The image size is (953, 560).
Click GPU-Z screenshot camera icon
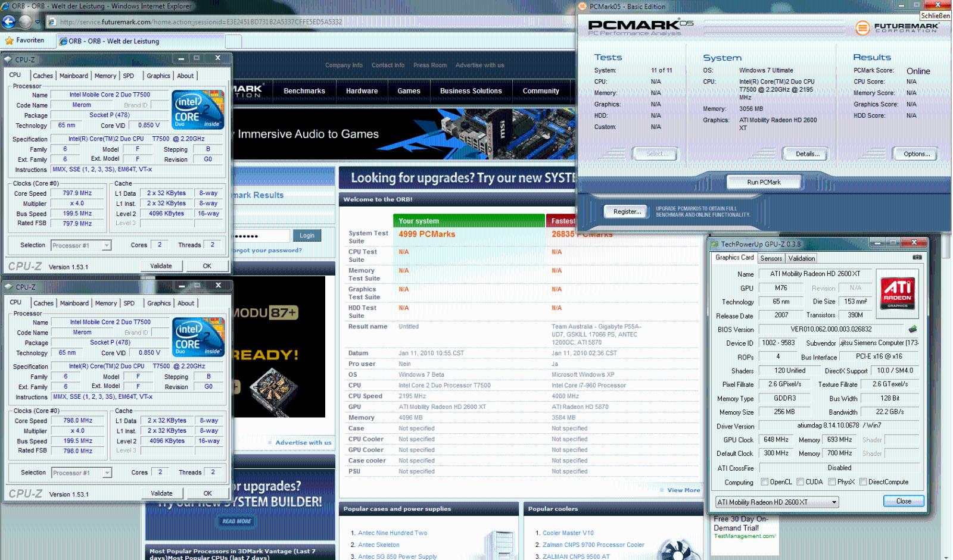pos(917,257)
